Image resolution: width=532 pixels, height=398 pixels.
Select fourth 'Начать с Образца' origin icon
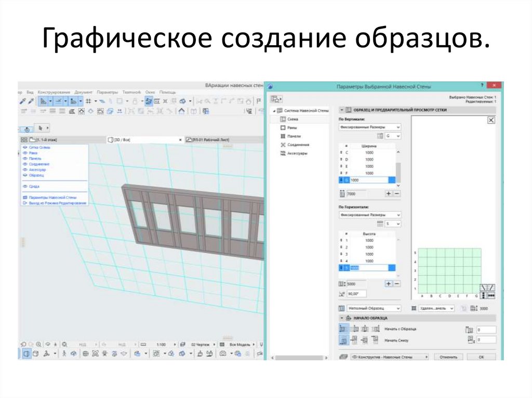[x=375, y=328]
